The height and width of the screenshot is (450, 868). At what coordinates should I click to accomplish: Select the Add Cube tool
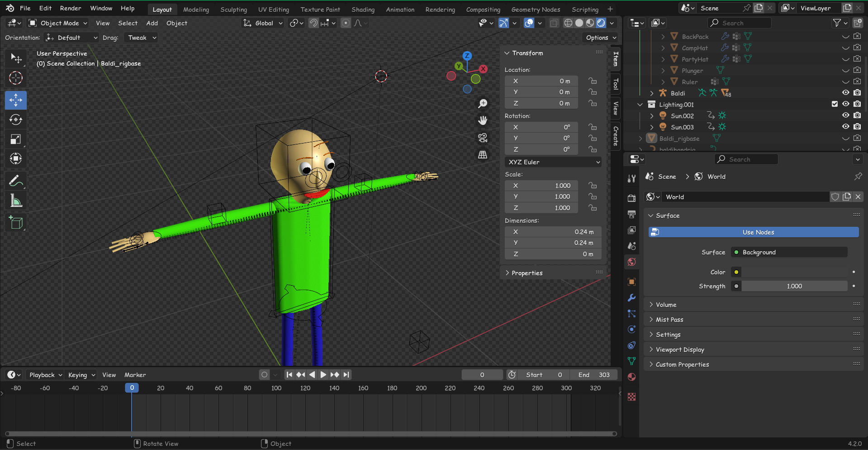[x=16, y=222]
